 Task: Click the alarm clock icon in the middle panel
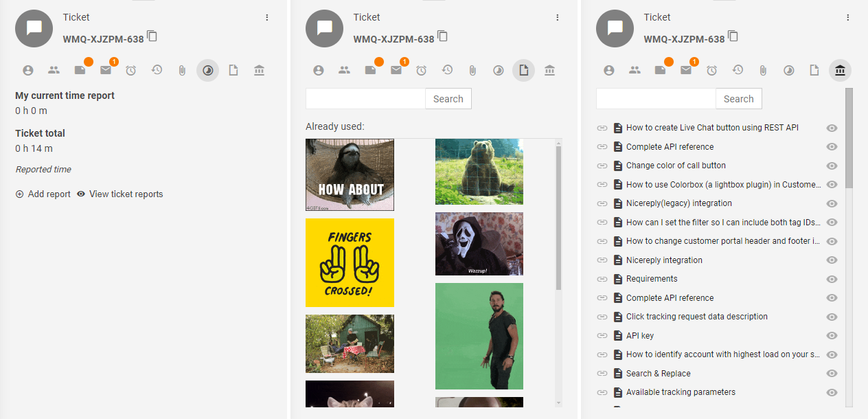click(x=422, y=70)
